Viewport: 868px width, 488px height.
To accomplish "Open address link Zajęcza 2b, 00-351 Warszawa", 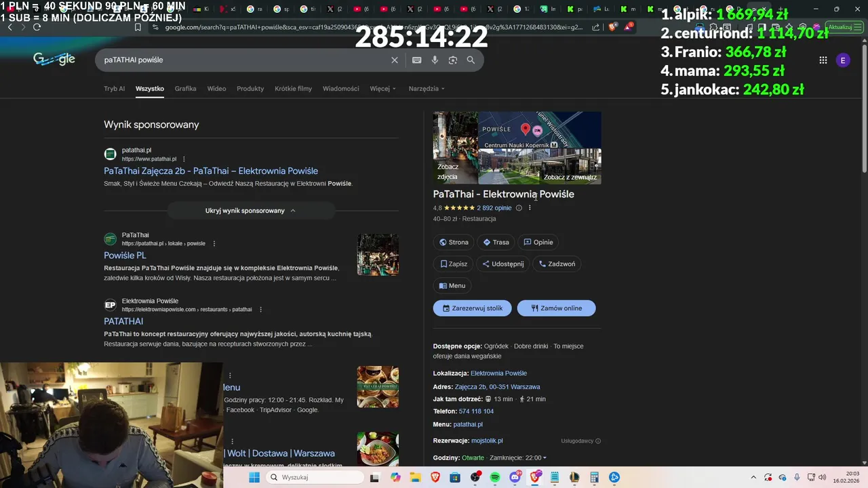I will 497,386.
